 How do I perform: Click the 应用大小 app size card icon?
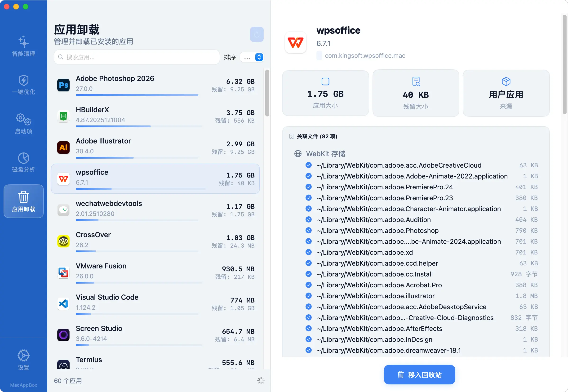click(x=325, y=81)
